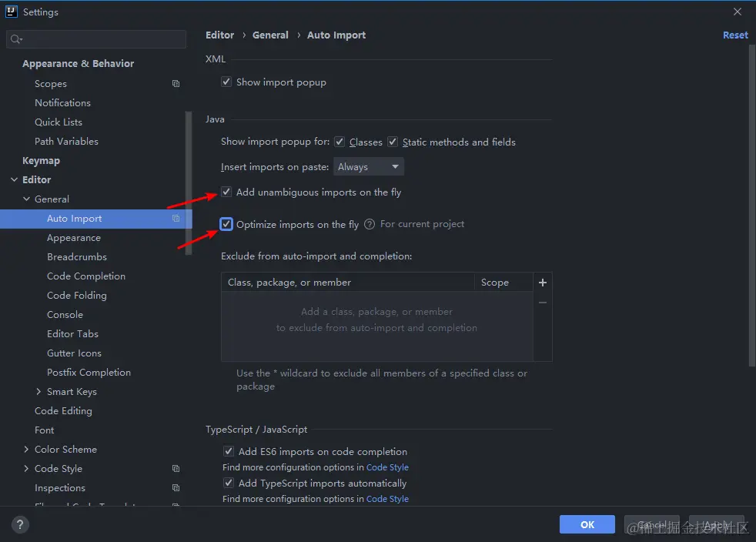Click the Scope column header

point(503,283)
